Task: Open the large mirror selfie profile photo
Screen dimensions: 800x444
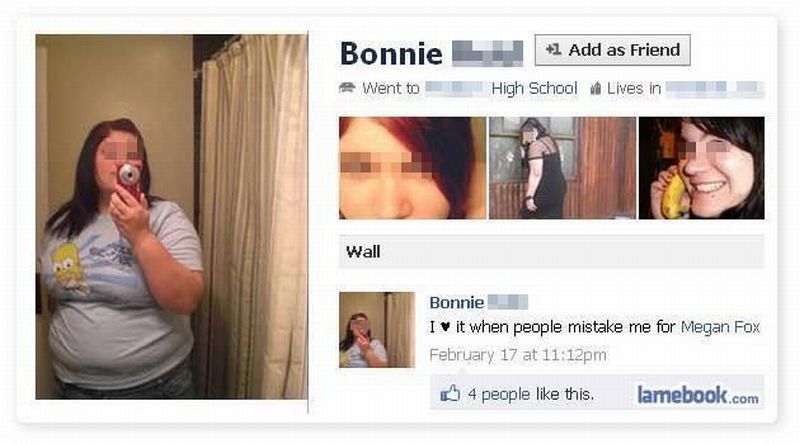Action: tap(171, 216)
